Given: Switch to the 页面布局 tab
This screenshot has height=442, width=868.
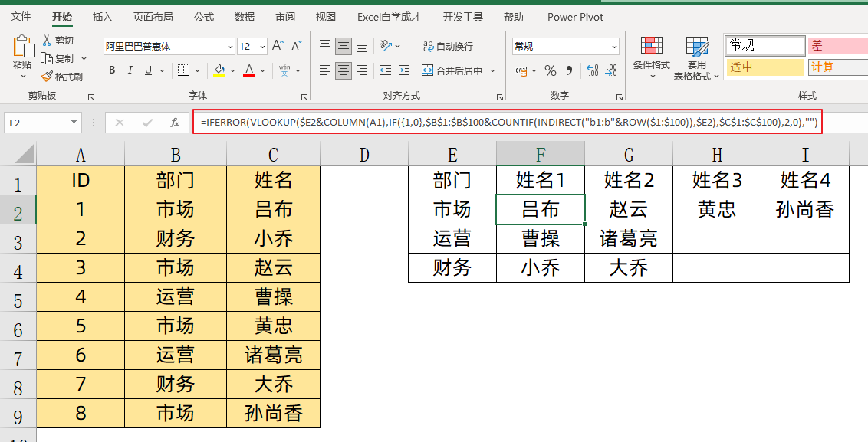Looking at the screenshot, I should (153, 17).
